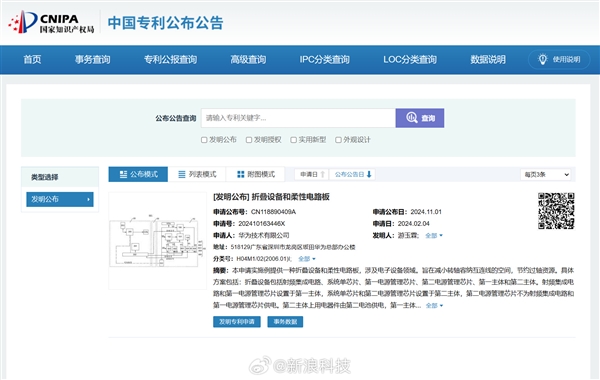
Task: Expand 全部 at end of 摘要
Action: pyautogui.click(x=434, y=306)
